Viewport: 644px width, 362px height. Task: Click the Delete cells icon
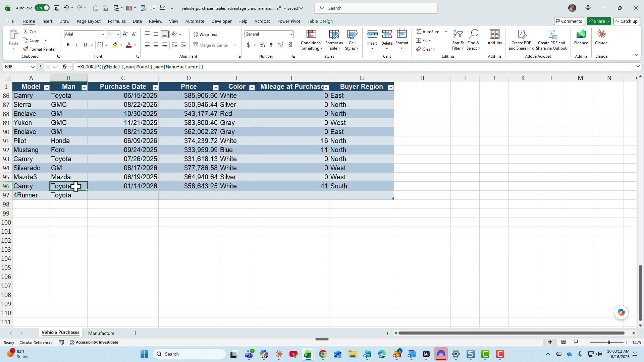(387, 34)
